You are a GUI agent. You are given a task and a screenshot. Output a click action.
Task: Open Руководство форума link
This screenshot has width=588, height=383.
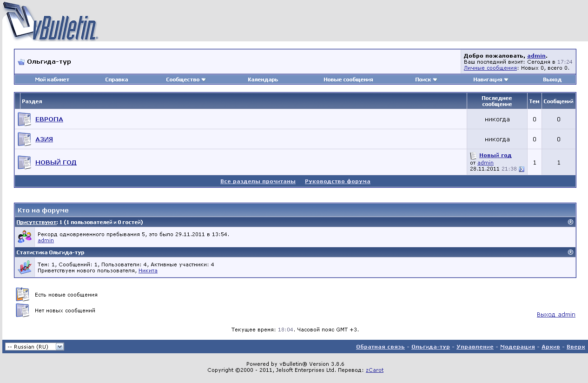click(337, 181)
